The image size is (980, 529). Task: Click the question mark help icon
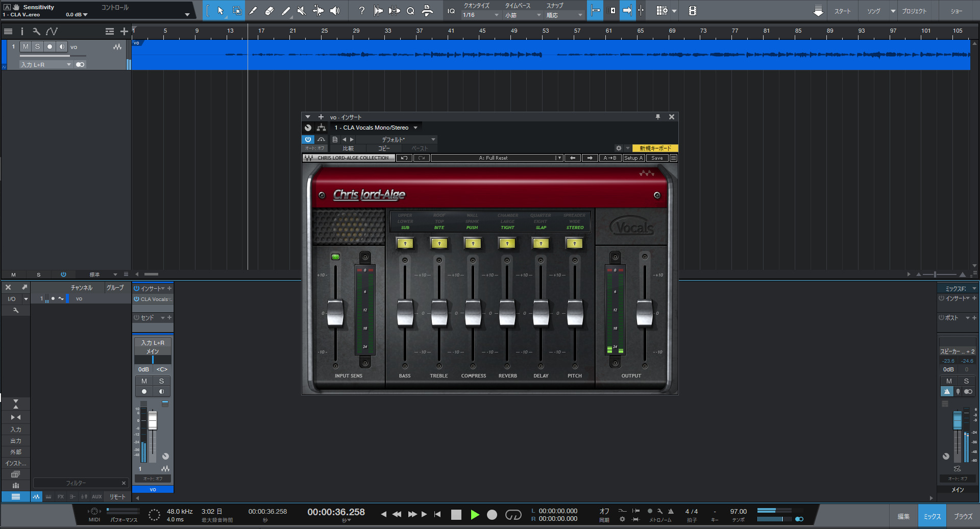click(362, 11)
